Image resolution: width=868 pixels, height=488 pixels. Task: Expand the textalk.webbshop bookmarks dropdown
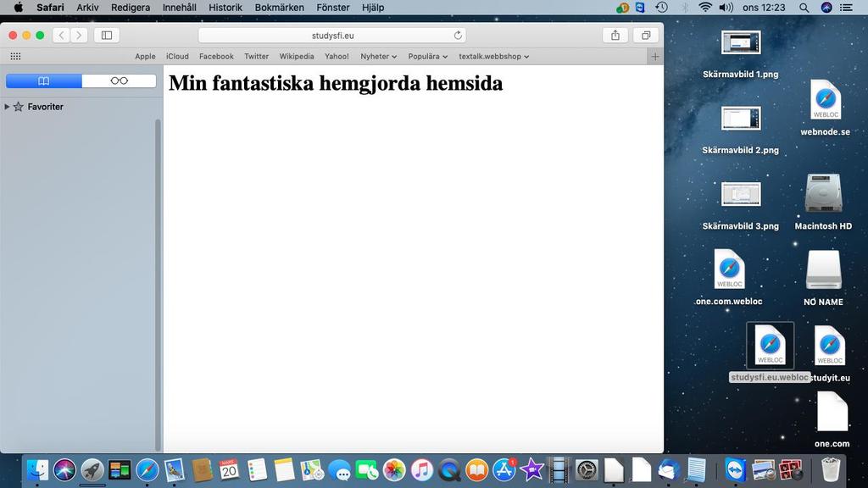point(494,57)
